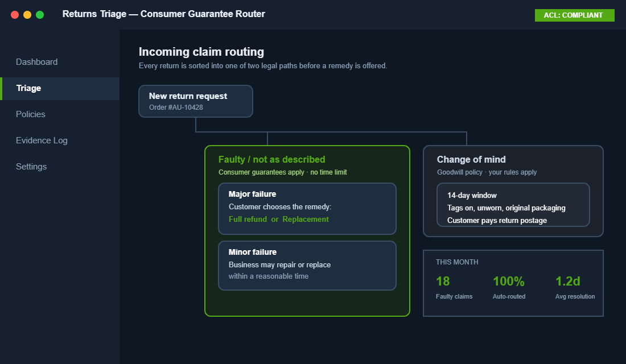Maximize window with green button
The width and height of the screenshot is (626, 364).
pyautogui.click(x=40, y=15)
